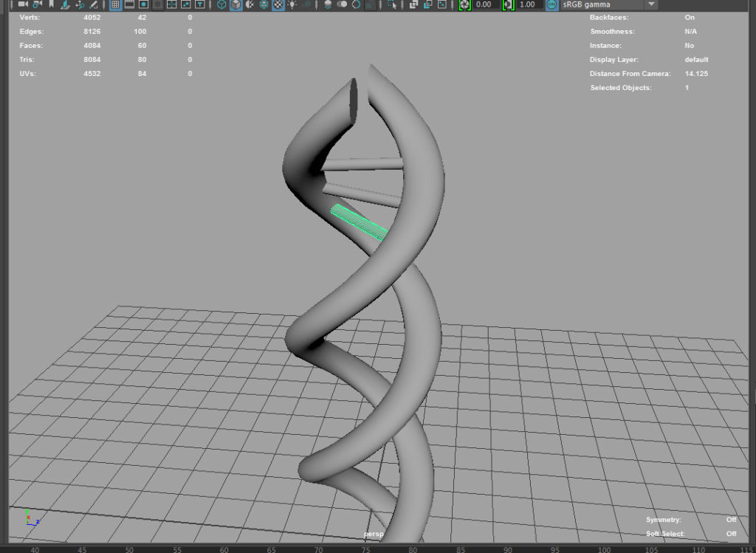Click the Edges total value 8126
756x553 pixels.
(x=92, y=31)
